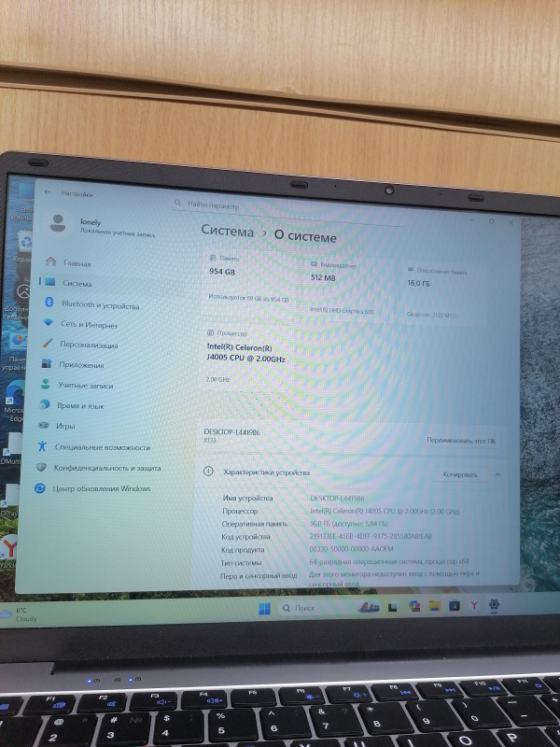Screen dimensions: 560x747
Task: Open the 6°C Cloudy weather widget
Action: pyautogui.click(x=20, y=614)
